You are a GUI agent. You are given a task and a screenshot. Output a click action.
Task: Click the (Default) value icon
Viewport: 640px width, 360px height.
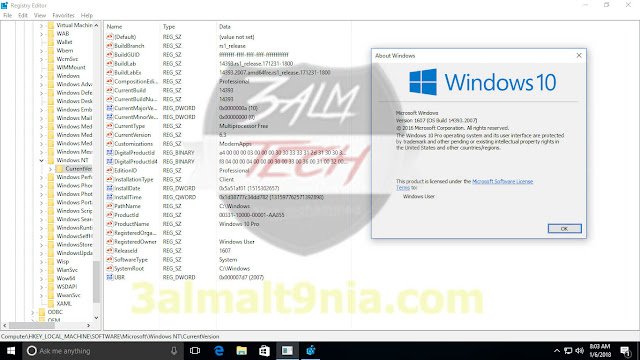[x=109, y=37]
